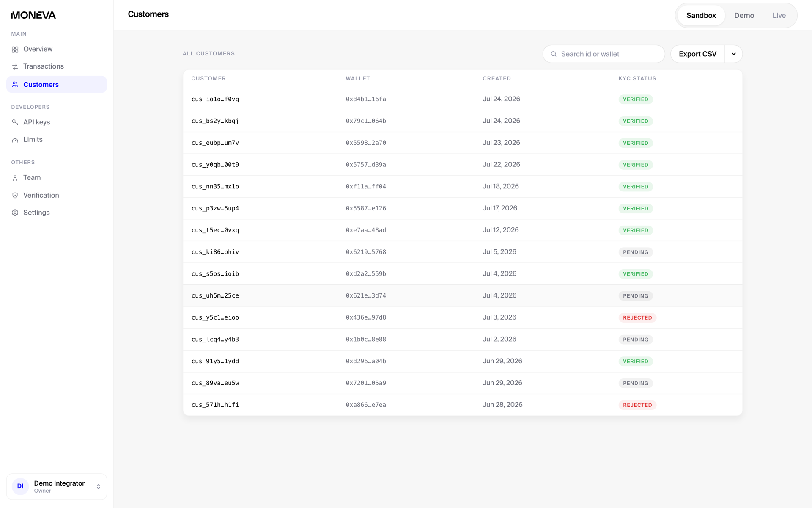Screen dimensions: 812x508
Task: Click Verified badge for cus_91y5…1ydd
Action: [x=636, y=362]
